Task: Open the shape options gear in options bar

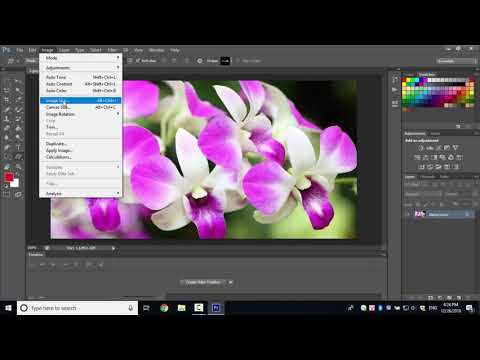Action: [x=200, y=61]
